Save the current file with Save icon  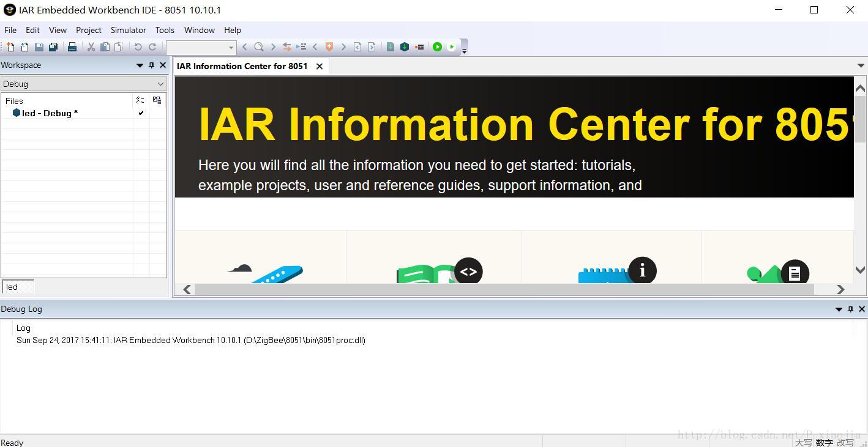click(x=39, y=47)
